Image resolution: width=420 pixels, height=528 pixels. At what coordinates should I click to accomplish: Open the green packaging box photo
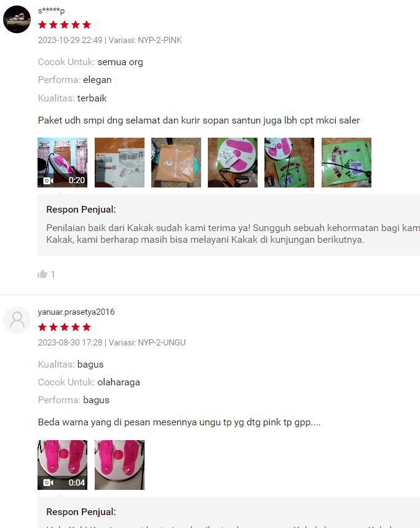tap(347, 162)
